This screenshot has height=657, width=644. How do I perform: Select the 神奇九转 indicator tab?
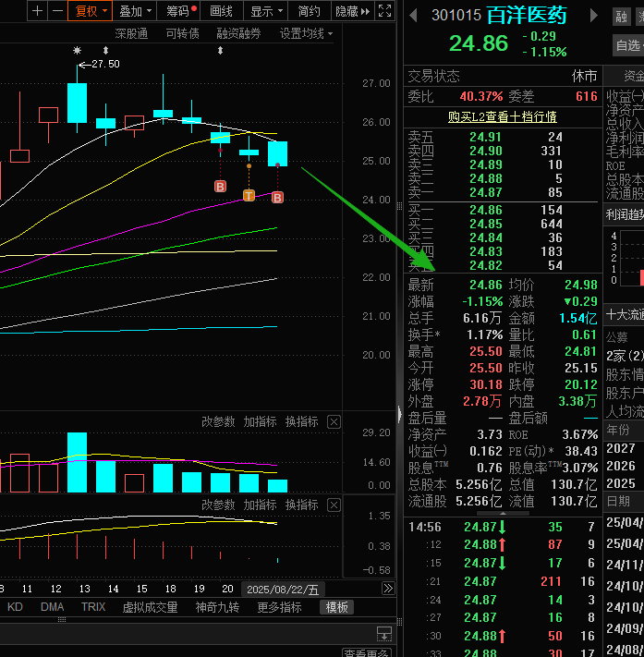pyautogui.click(x=217, y=607)
